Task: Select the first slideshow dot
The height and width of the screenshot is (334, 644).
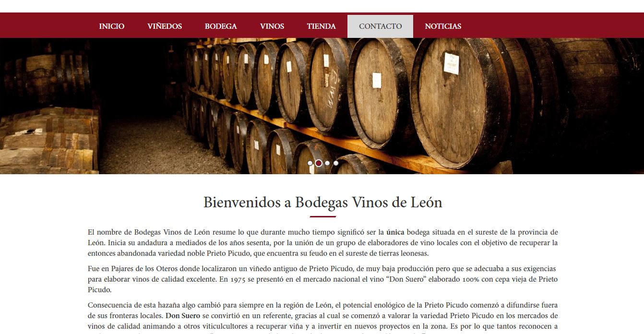Action: tap(310, 163)
